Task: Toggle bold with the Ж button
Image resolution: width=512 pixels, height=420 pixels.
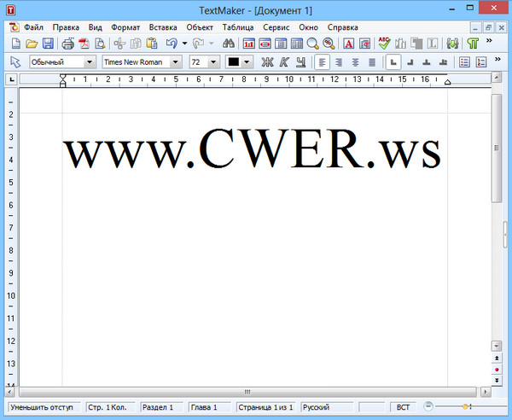Action: pyautogui.click(x=267, y=62)
